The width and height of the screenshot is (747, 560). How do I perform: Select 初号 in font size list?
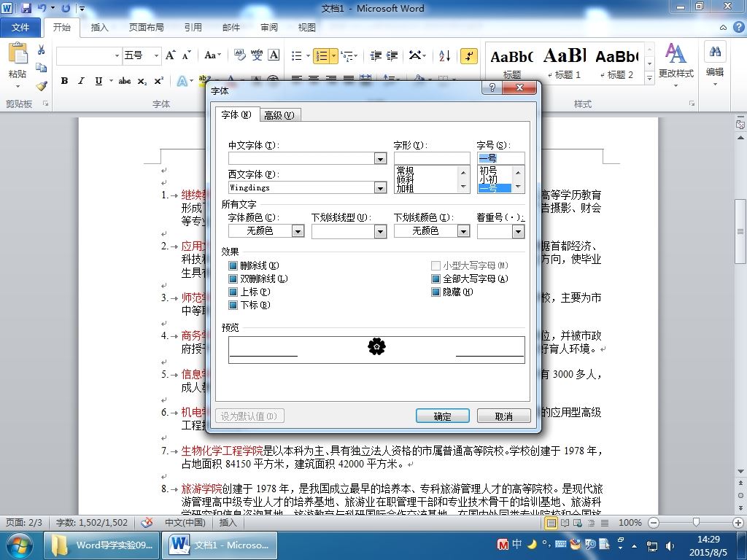488,171
